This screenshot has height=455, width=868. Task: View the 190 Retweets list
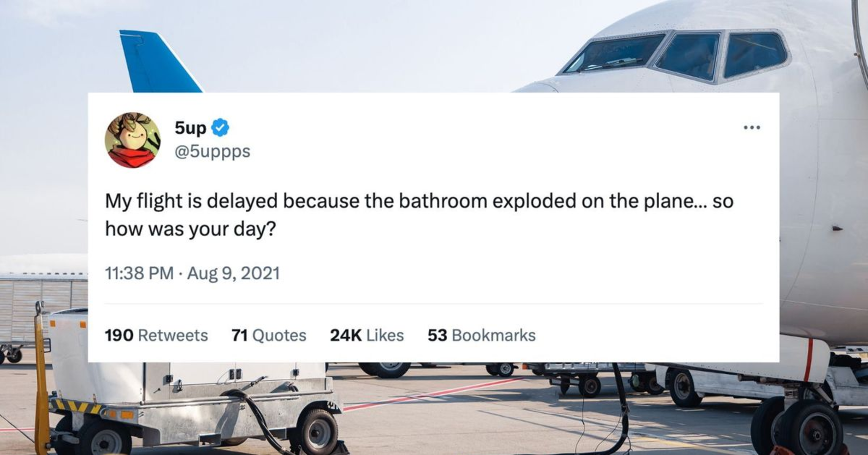[156, 335]
